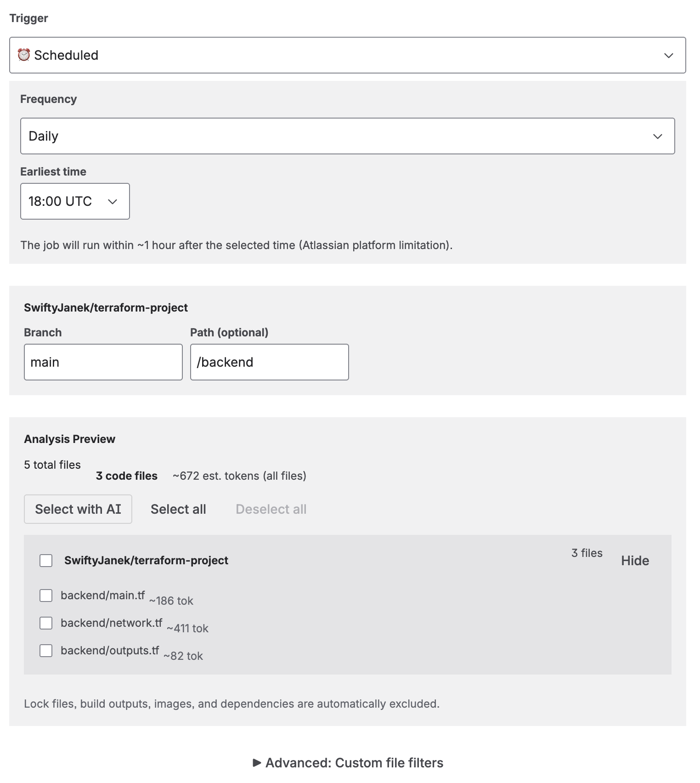Click the alarm clock icon beside Scheduled
700x783 pixels.
click(24, 55)
